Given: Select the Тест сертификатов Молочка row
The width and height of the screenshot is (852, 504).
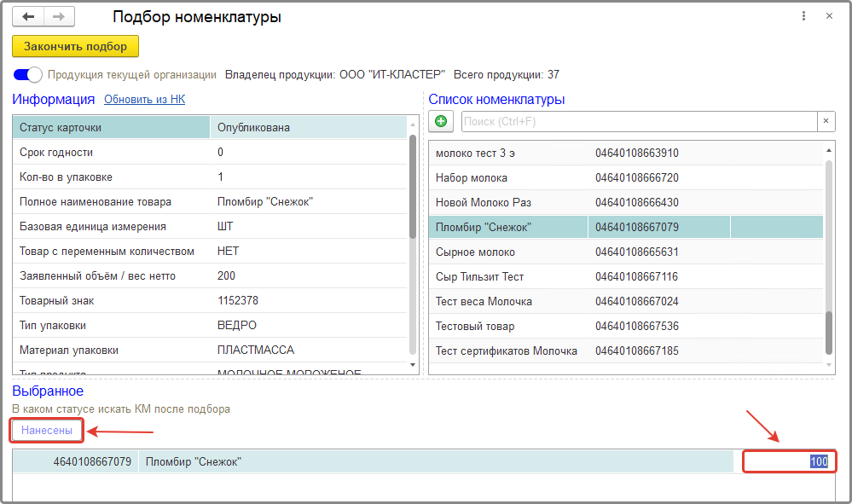Looking at the screenshot, I should coord(626,350).
